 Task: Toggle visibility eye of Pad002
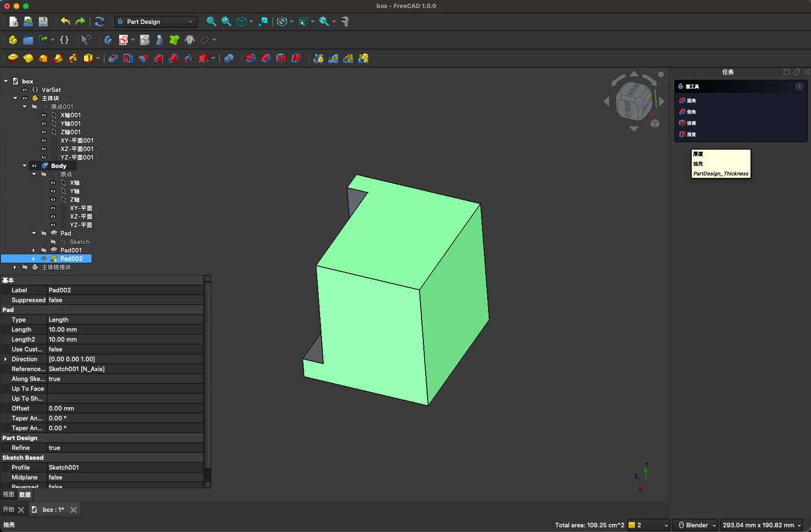(x=44, y=259)
